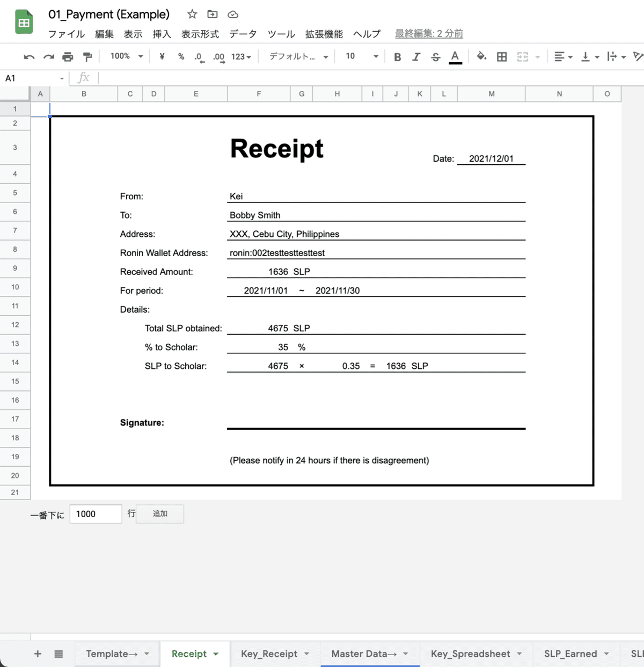Open the ファイル menu
The width and height of the screenshot is (644, 667).
point(67,34)
